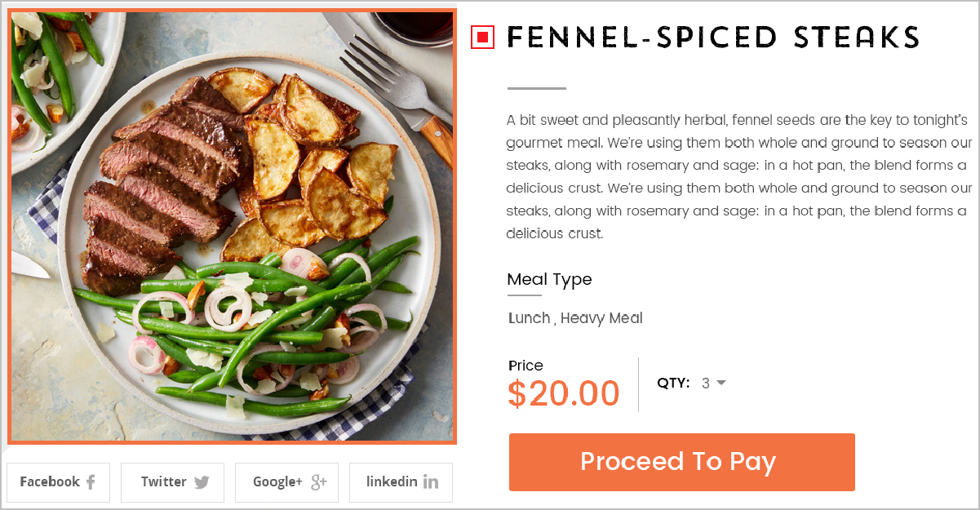Click the quantity value 3

point(706,383)
